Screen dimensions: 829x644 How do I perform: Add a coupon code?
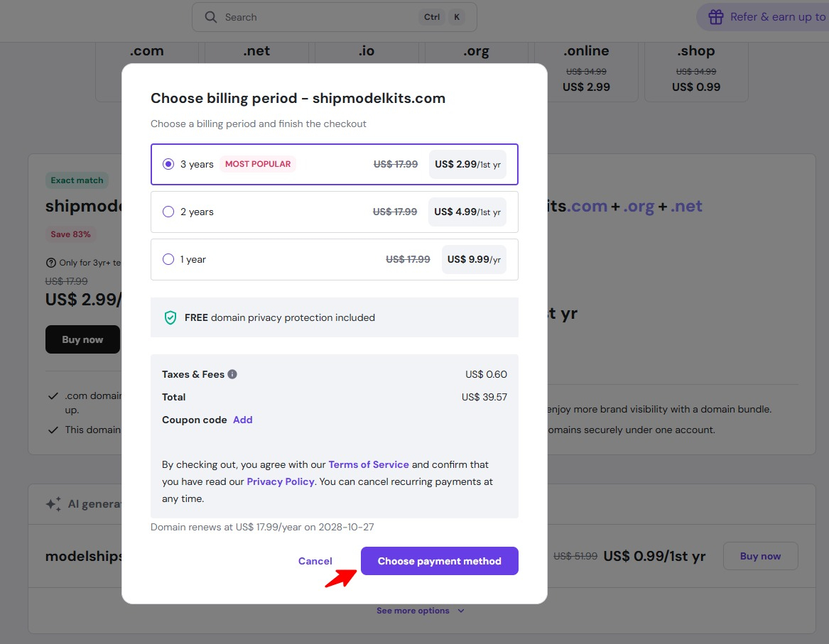pos(242,420)
